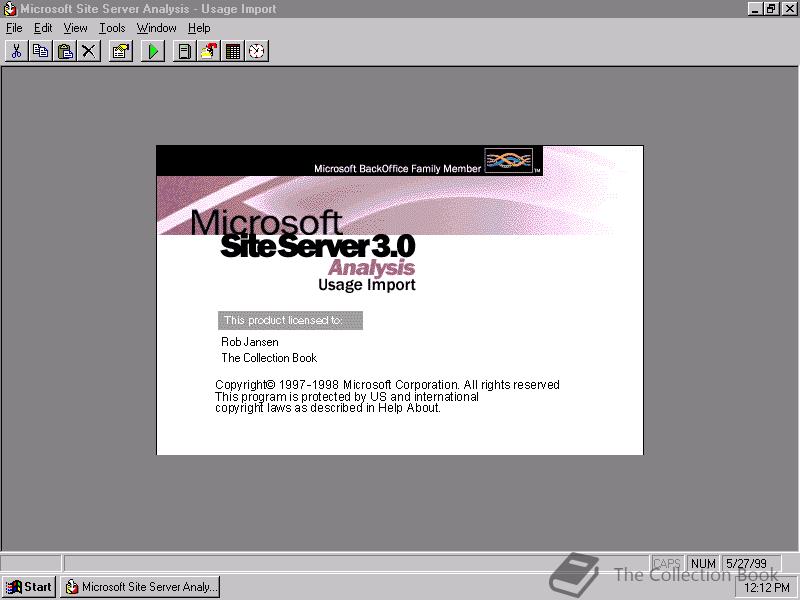This screenshot has height=600, width=800.
Task: Minimize the Usage Import window
Action: [755, 9]
